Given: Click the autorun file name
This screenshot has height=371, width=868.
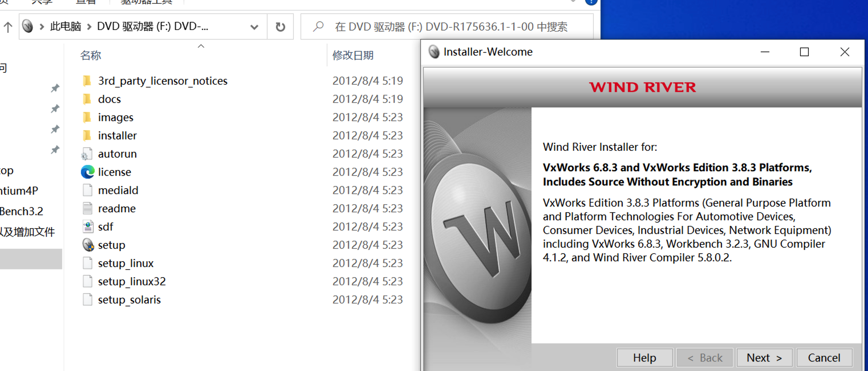Looking at the screenshot, I should 117,154.
